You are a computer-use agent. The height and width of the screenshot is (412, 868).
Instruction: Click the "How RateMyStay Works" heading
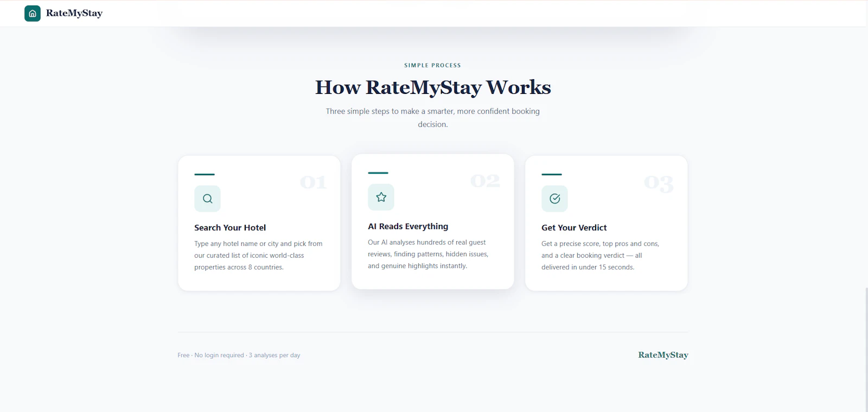pyautogui.click(x=433, y=87)
